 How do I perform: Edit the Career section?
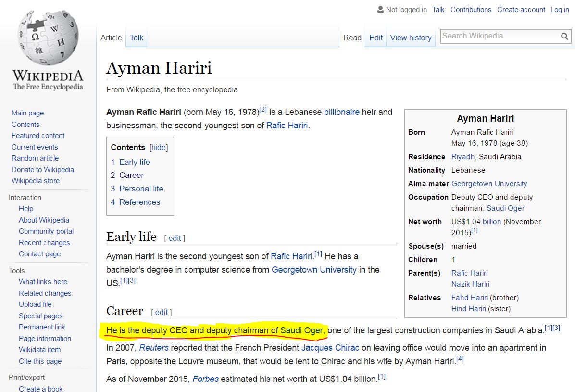(x=162, y=313)
